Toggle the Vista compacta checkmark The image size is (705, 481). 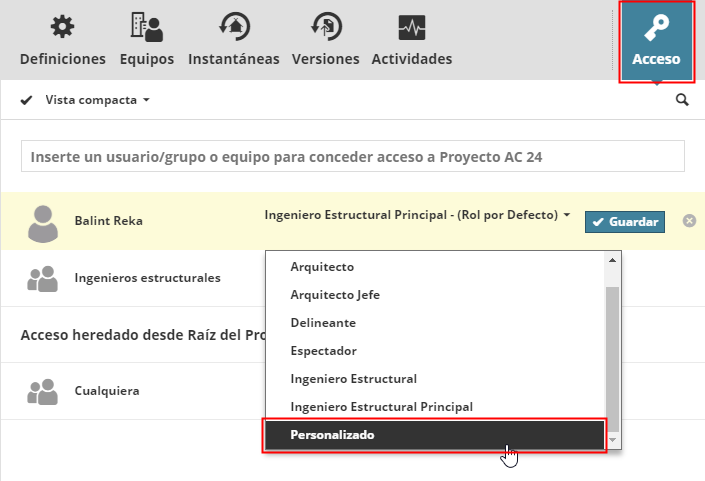point(27,100)
